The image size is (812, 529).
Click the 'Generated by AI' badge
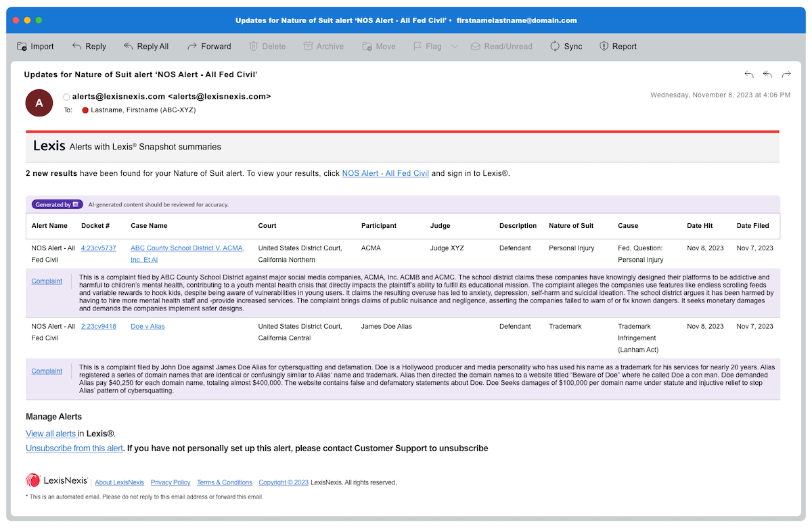58,204
